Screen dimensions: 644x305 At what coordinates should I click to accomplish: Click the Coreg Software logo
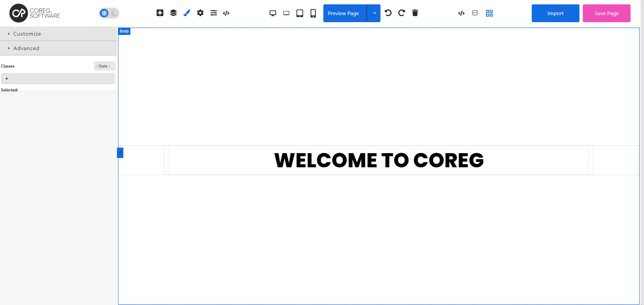(35, 13)
